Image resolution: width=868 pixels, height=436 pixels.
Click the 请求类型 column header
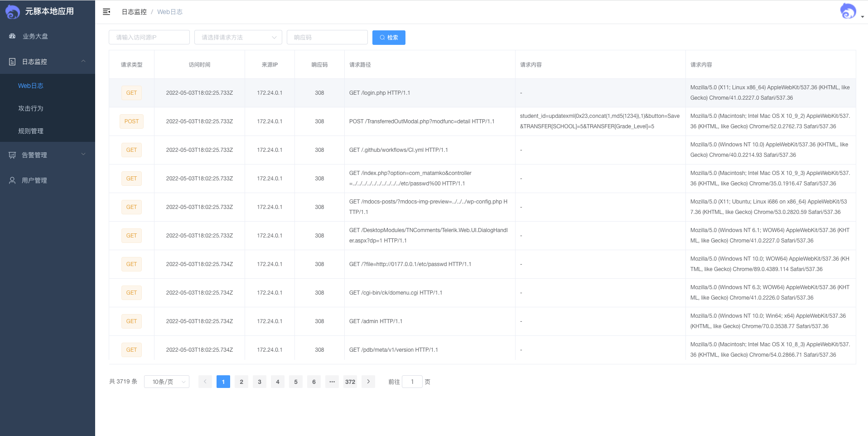coord(131,65)
